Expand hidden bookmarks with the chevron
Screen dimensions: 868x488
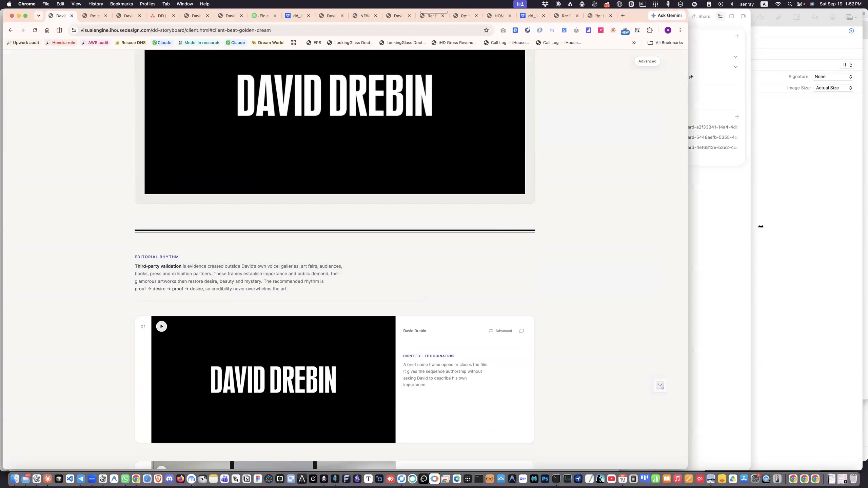[634, 43]
